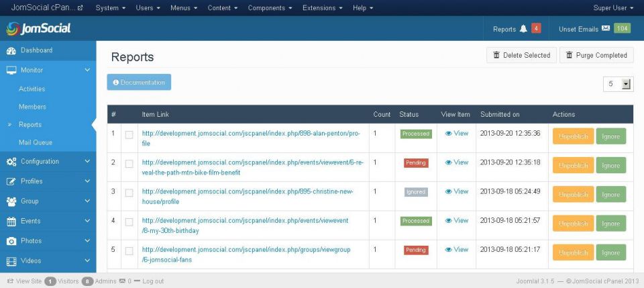Click the red 4 reports badge

coord(535,28)
